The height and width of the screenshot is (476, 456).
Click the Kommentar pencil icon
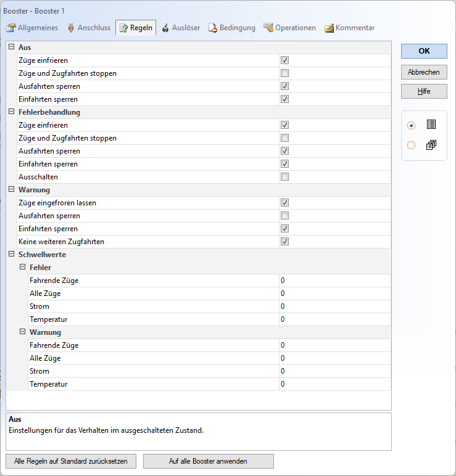pos(329,28)
